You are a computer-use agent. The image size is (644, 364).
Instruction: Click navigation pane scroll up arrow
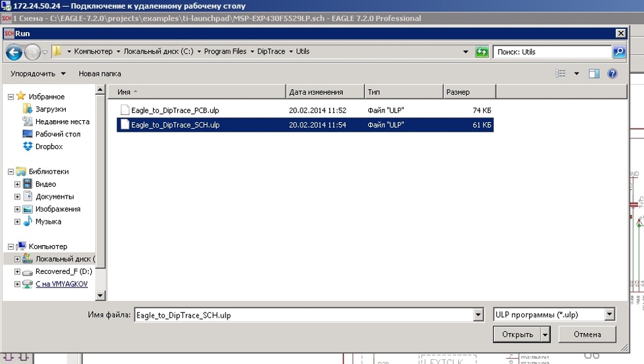100,89
